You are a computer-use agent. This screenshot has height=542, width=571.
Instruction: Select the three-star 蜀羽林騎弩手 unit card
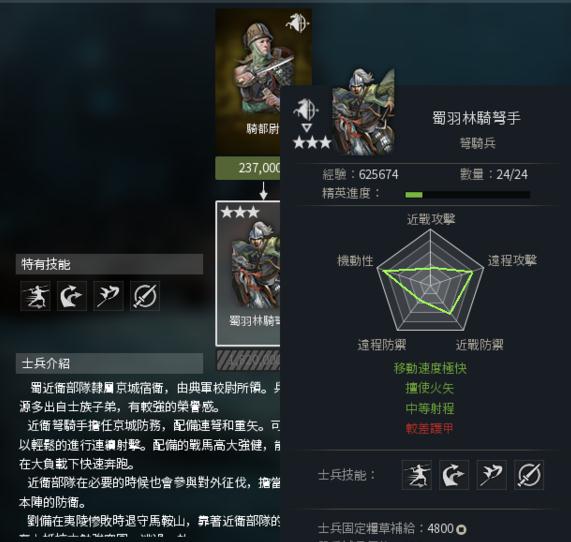click(248, 273)
